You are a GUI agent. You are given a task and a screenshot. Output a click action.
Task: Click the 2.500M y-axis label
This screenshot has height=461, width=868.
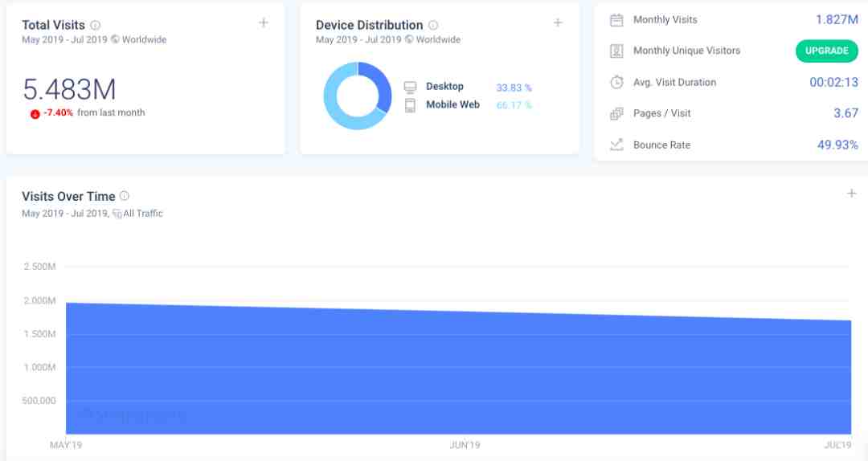[39, 267]
